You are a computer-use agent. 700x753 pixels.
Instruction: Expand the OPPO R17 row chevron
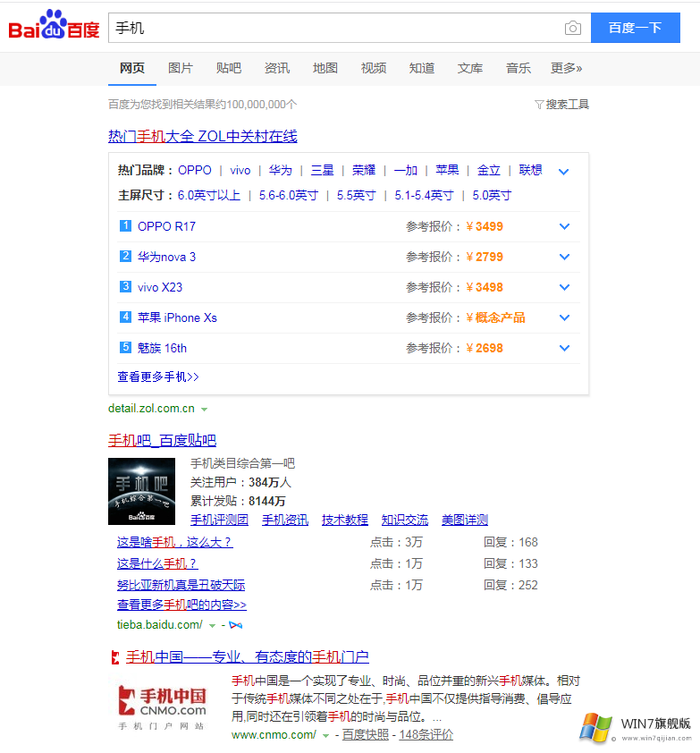565,226
